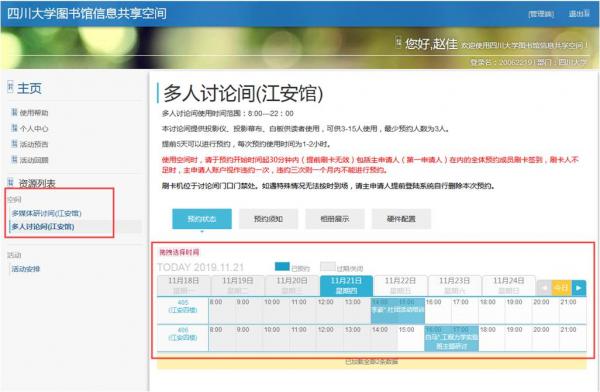Click the 主页 home heading

pos(29,88)
